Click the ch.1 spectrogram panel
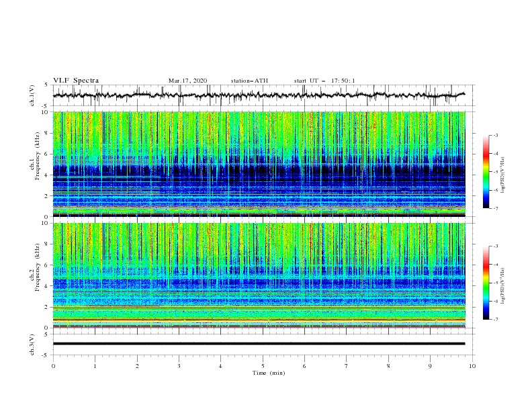This screenshot has height=411, width=532. (x=259, y=164)
